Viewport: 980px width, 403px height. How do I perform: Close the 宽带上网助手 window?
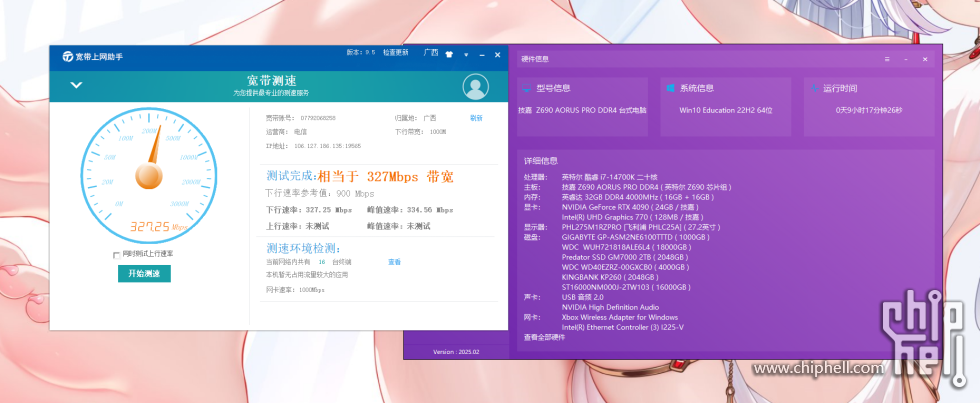[498, 55]
